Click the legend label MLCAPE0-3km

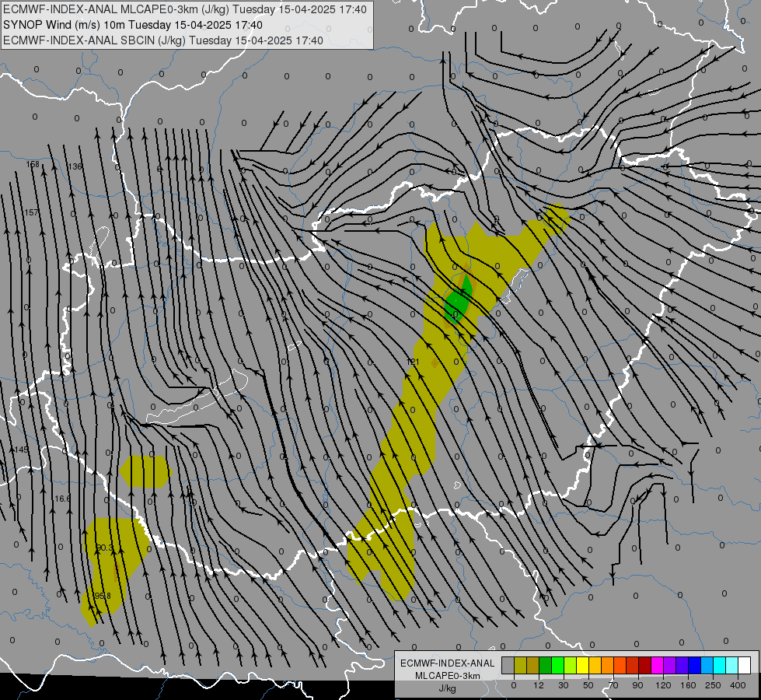(447, 676)
